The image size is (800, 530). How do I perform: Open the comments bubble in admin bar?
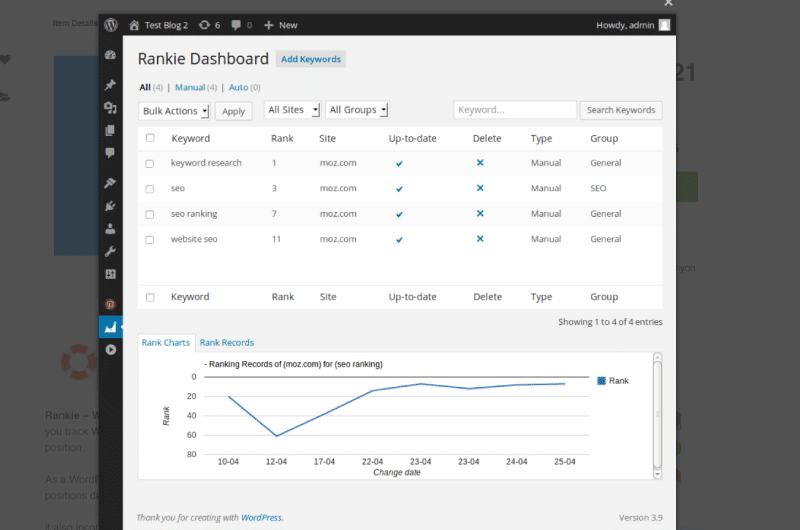236,25
